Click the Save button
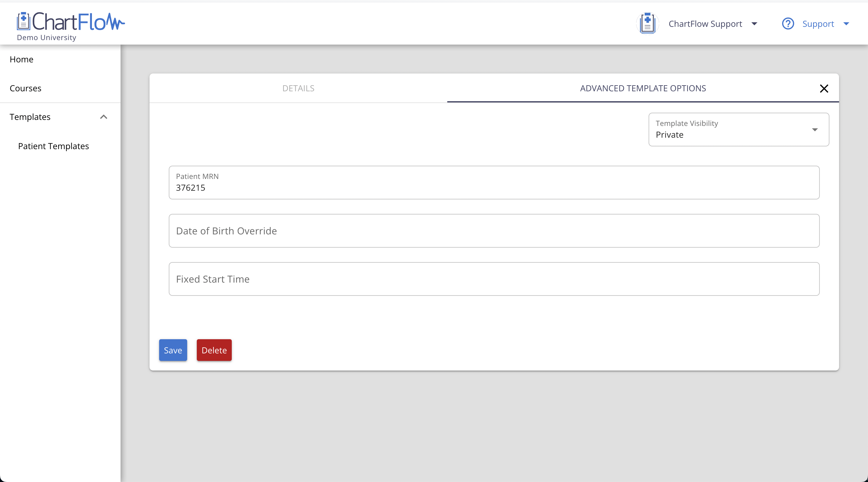This screenshot has width=868, height=482. pyautogui.click(x=173, y=350)
